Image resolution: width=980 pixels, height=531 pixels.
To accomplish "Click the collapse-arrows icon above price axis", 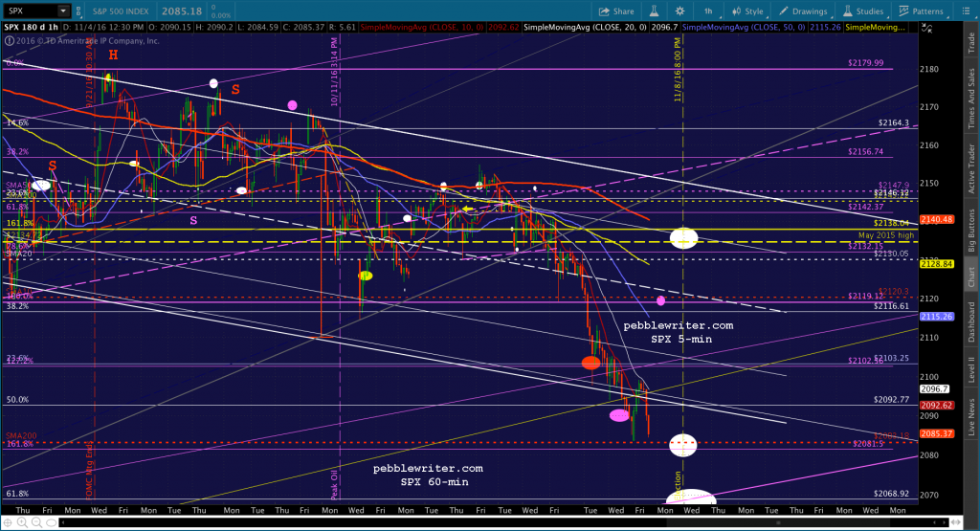I will [x=926, y=28].
